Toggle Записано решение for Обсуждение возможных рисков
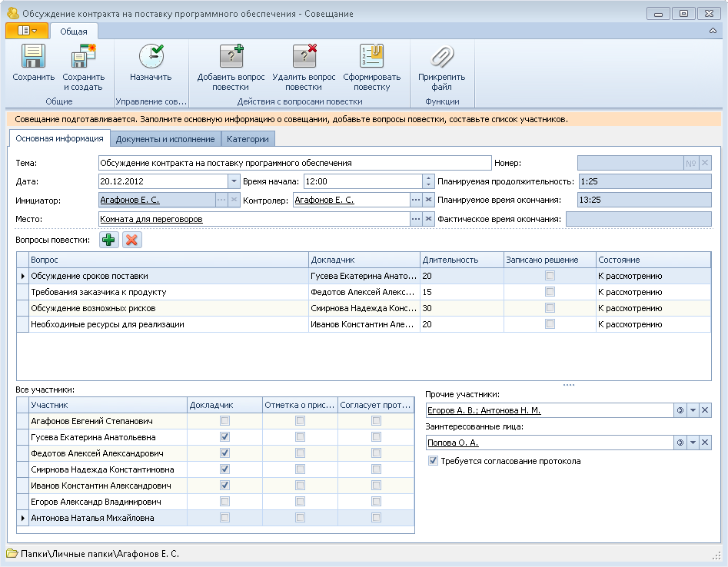Screen dimensions: 728x567 pos(550,308)
